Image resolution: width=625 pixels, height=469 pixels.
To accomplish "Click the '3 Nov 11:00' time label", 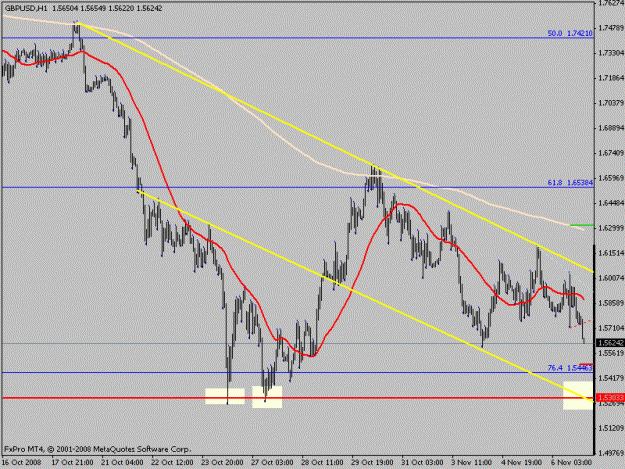I will click(472, 462).
